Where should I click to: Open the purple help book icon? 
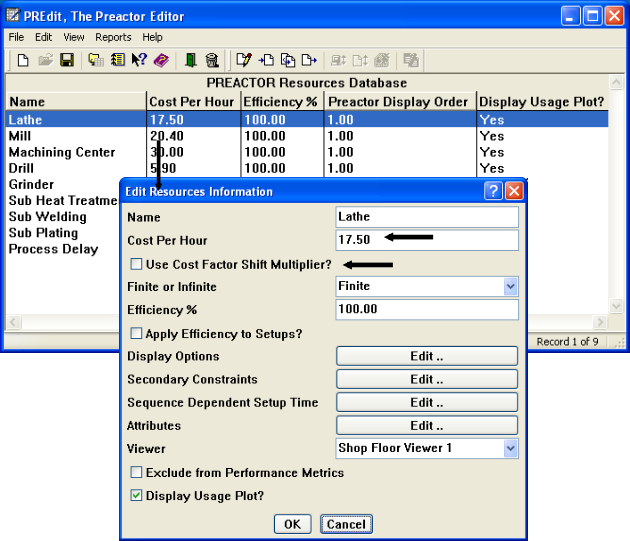(162, 60)
